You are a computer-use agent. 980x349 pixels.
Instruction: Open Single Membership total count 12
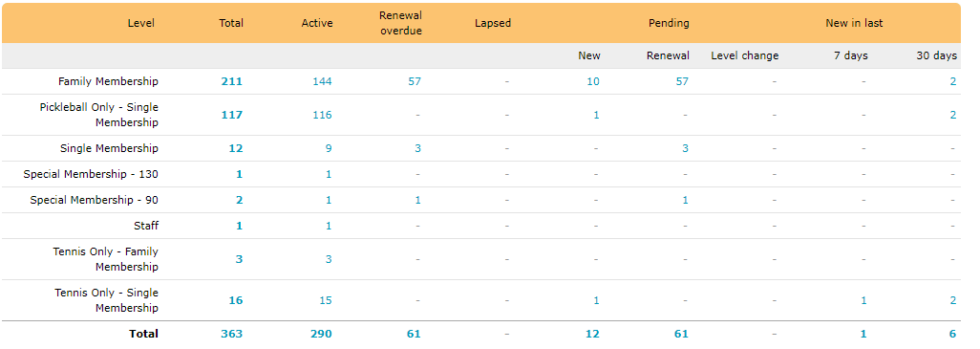(236, 148)
